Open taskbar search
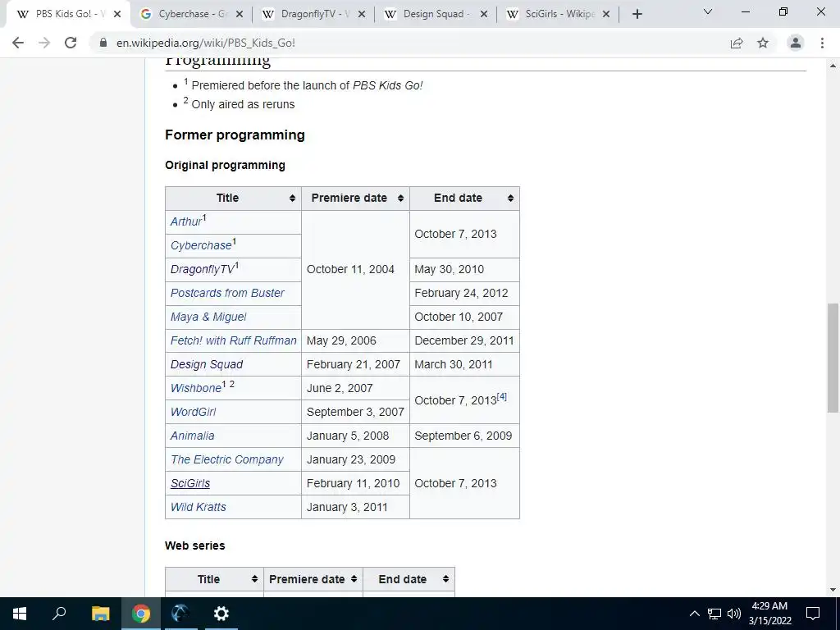This screenshot has width=840, height=630. tap(59, 614)
